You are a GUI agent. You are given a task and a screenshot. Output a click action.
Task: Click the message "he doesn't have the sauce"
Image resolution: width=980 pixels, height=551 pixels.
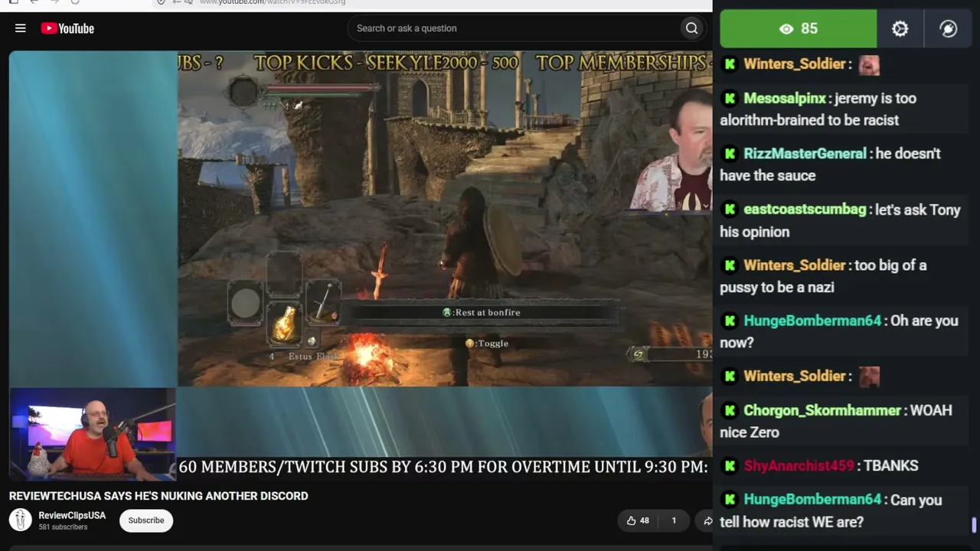coord(830,165)
